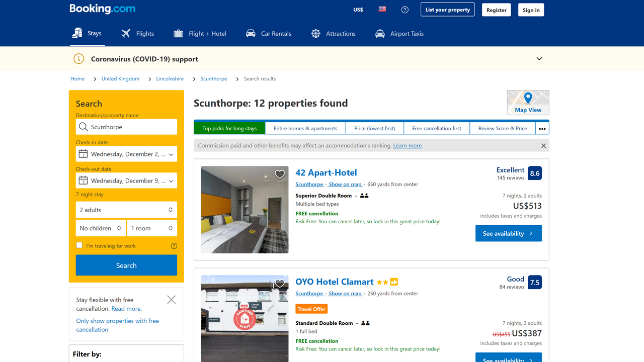The image size is (644, 362).
Task: Sort by Price (lowest first)
Action: (375, 128)
